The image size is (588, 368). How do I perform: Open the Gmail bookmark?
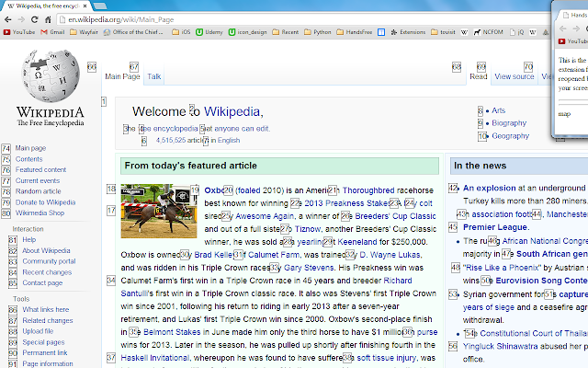pos(52,32)
